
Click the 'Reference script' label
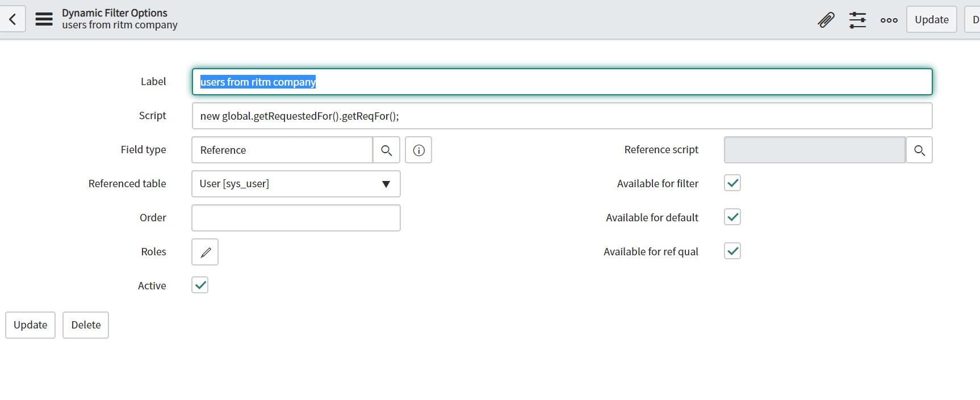tap(661, 149)
